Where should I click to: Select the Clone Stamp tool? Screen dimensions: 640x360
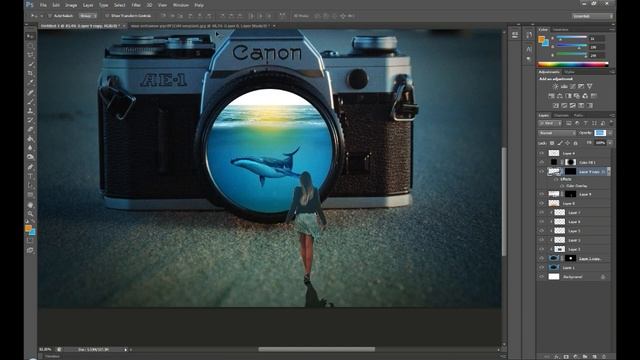tap(30, 111)
